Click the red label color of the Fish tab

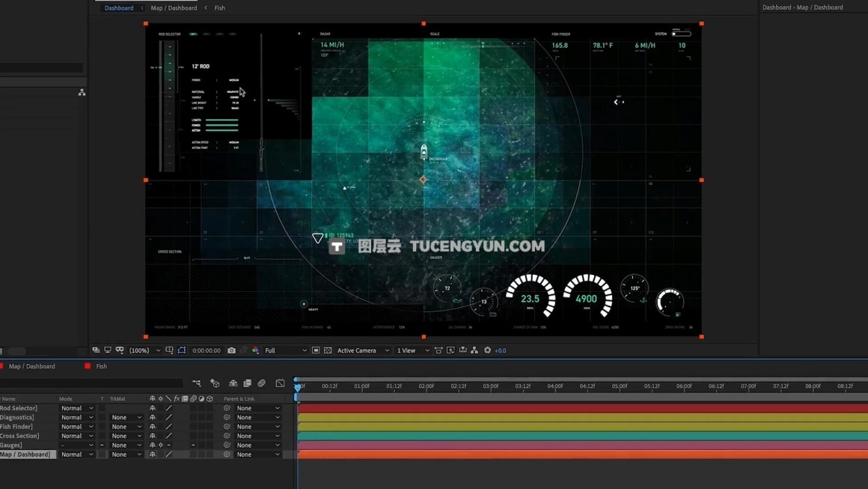88,366
